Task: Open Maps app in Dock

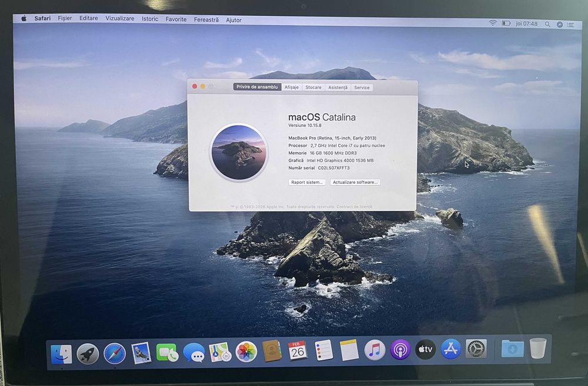Action: pyautogui.click(x=220, y=352)
